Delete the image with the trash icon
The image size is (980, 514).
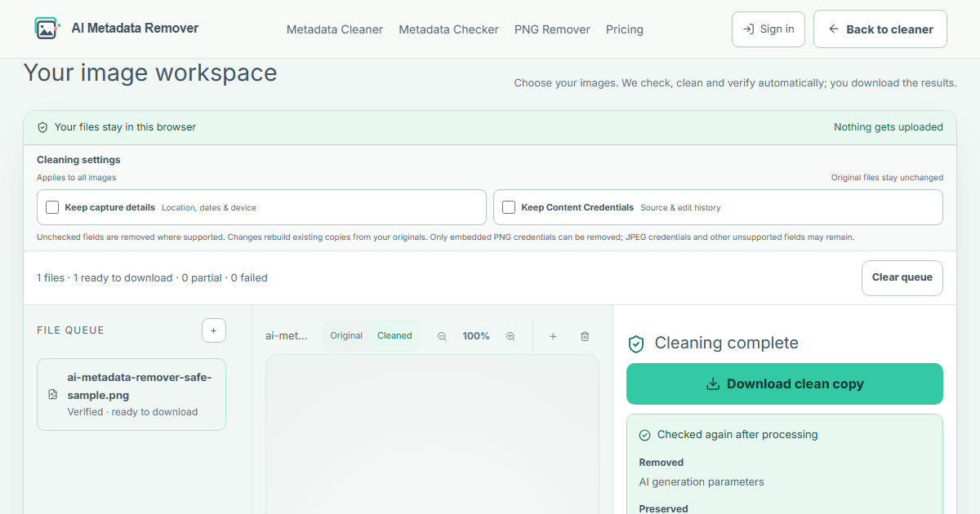tap(585, 336)
